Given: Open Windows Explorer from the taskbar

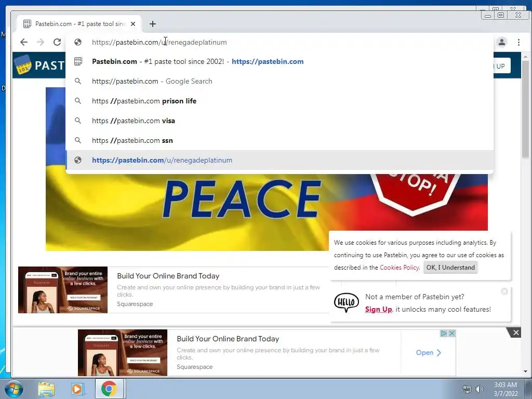Looking at the screenshot, I should (x=46, y=389).
